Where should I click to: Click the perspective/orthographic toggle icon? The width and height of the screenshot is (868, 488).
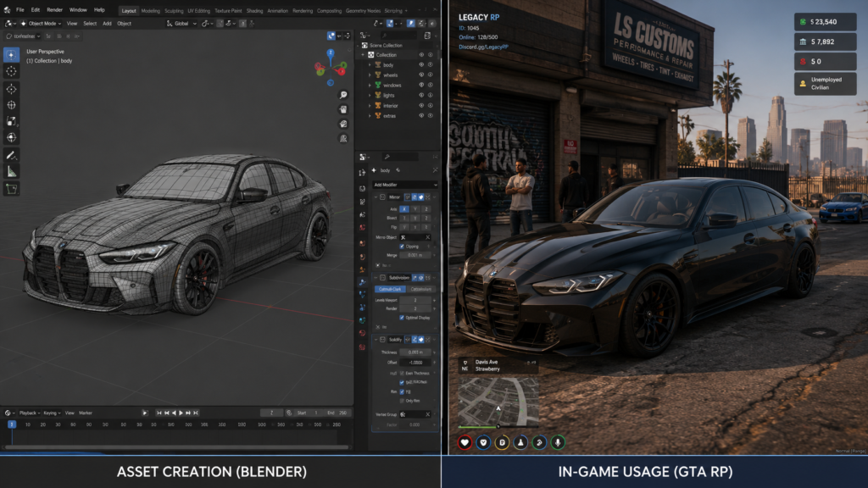tap(343, 138)
